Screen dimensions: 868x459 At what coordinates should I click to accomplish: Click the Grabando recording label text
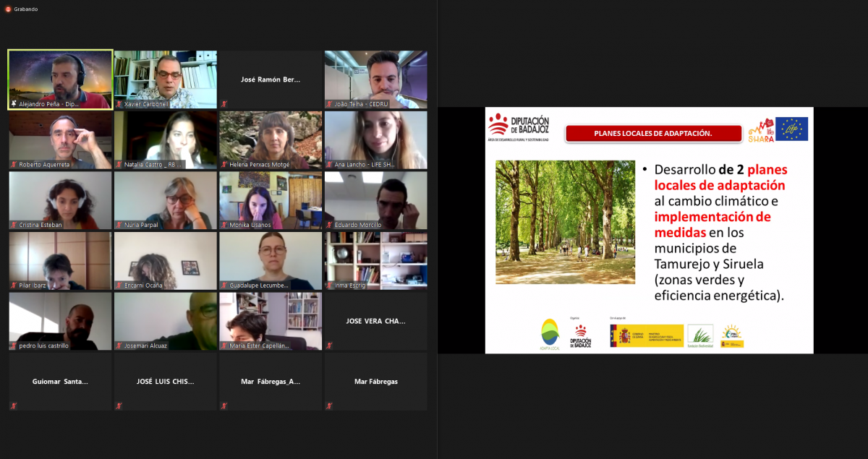coord(25,9)
